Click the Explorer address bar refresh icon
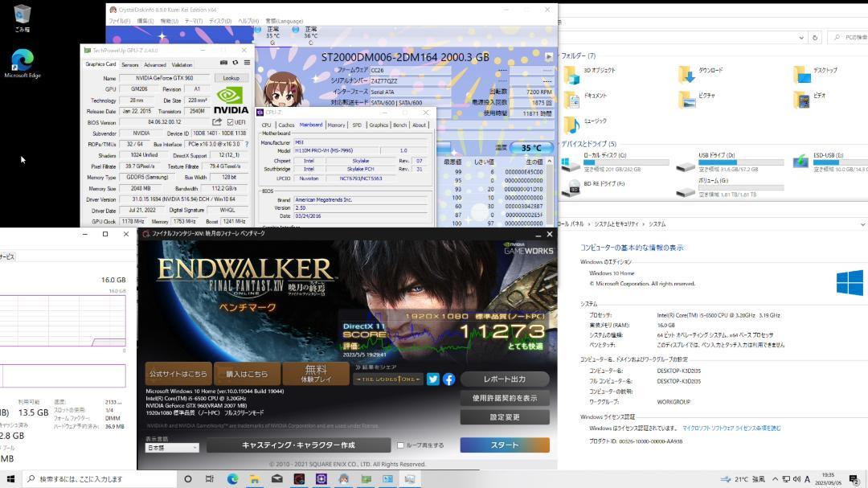 pyautogui.click(x=815, y=38)
